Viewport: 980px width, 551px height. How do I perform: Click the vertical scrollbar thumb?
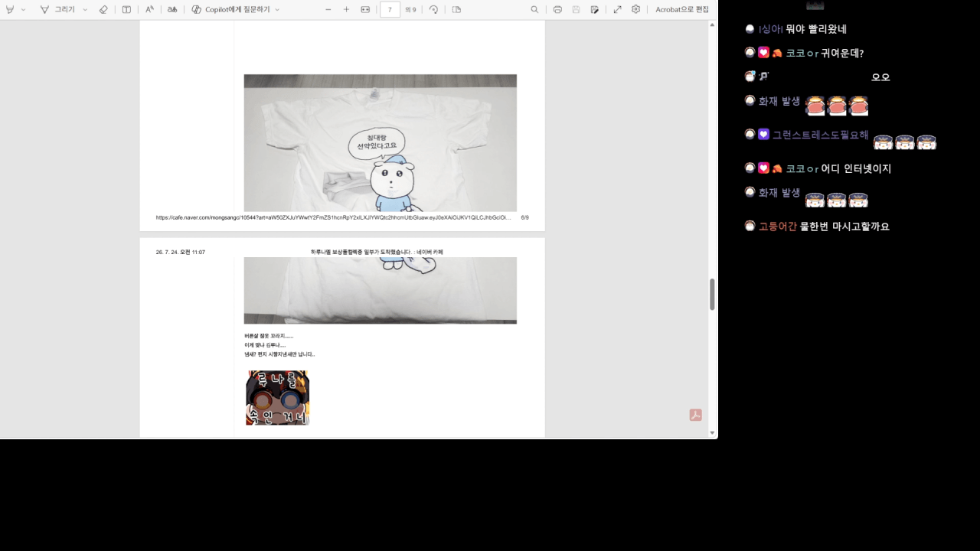pyautogui.click(x=712, y=295)
